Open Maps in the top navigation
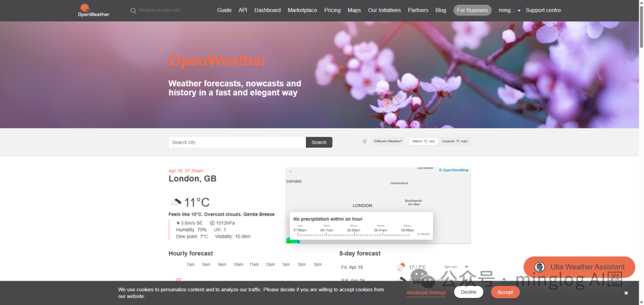This screenshot has width=644, height=305. 354,10
